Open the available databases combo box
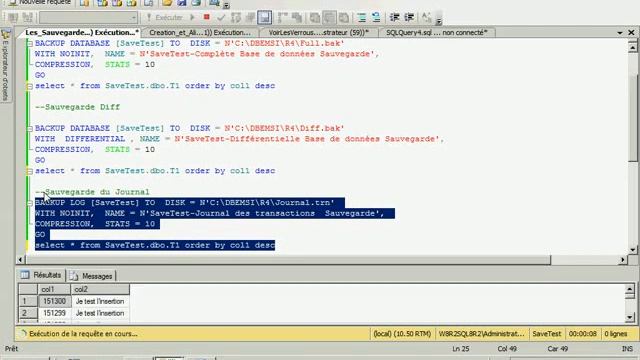Viewport: 640px width, 360px height. [88, 18]
